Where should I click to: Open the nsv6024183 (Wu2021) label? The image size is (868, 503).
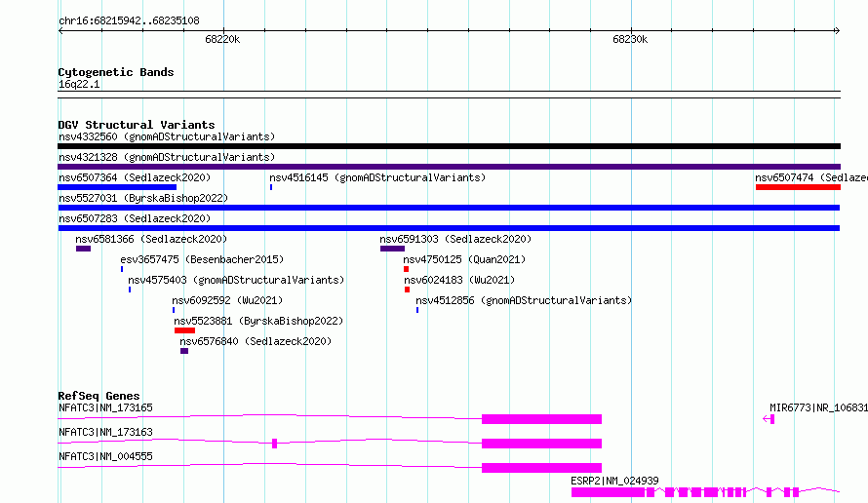pyautogui.click(x=459, y=280)
